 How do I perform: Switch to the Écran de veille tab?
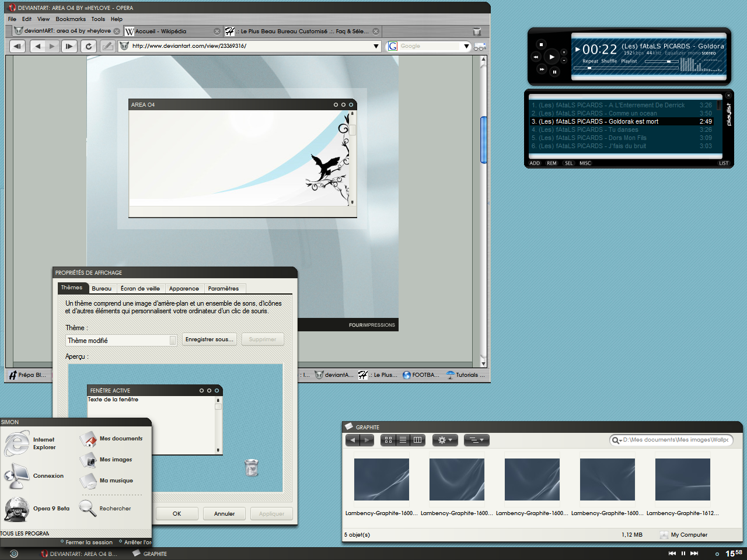tap(140, 289)
